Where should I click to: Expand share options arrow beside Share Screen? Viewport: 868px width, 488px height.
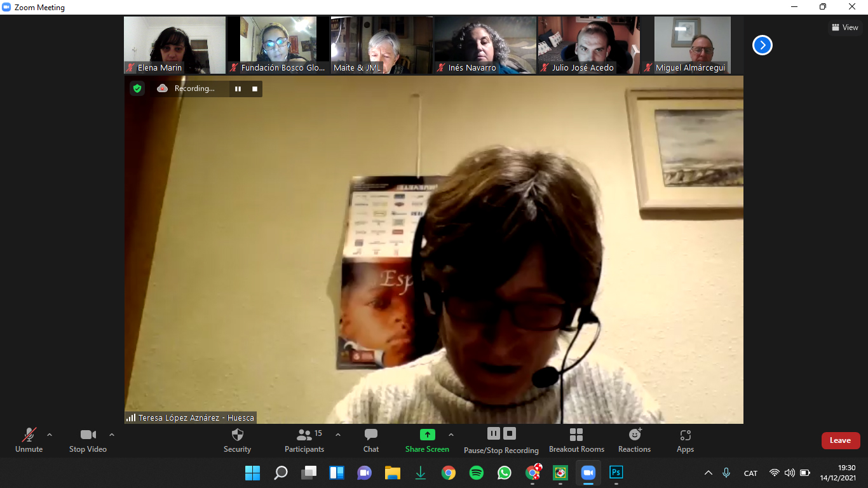451,435
